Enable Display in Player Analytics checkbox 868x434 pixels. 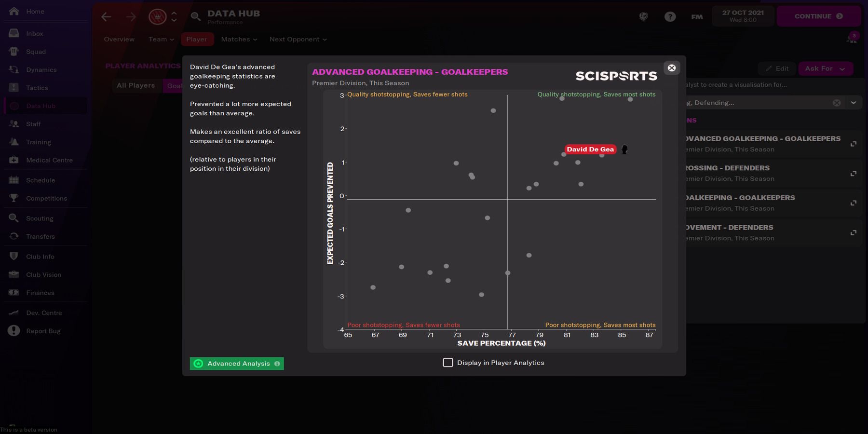pyautogui.click(x=448, y=363)
